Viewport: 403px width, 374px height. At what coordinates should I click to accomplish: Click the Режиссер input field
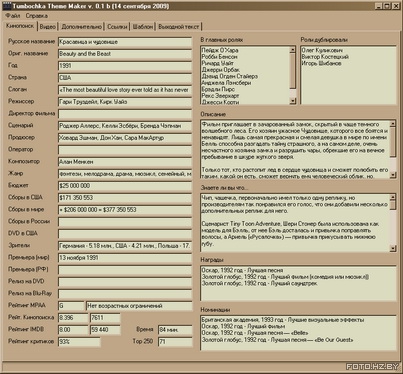click(x=125, y=102)
